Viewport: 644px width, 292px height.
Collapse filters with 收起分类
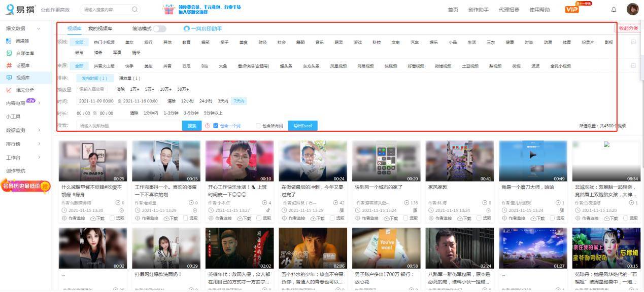click(x=629, y=28)
